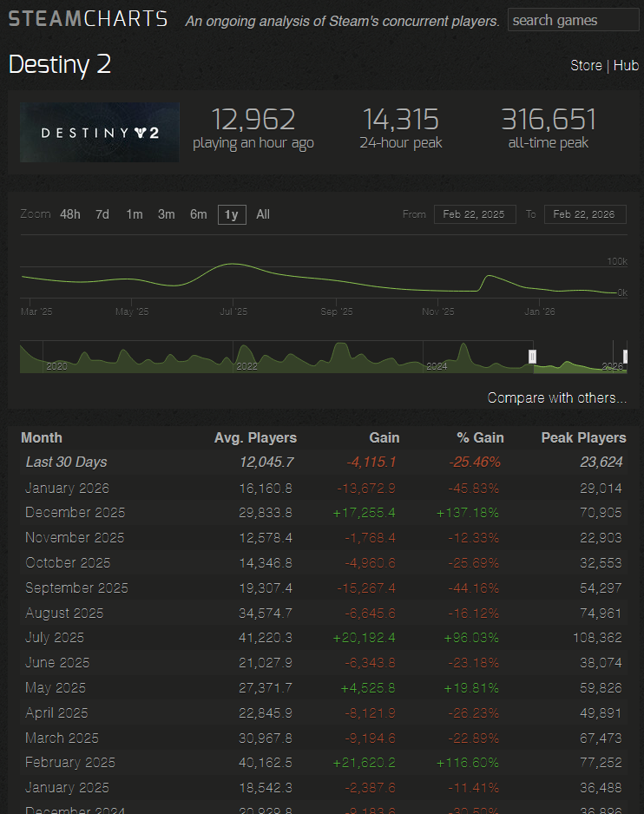The image size is (644, 814).
Task: Click the search games input field
Action: point(573,20)
